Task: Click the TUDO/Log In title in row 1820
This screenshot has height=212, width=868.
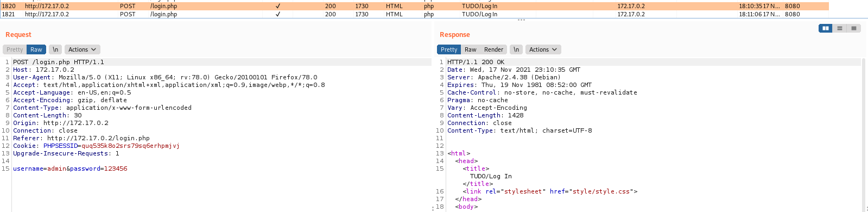Action: point(479,6)
